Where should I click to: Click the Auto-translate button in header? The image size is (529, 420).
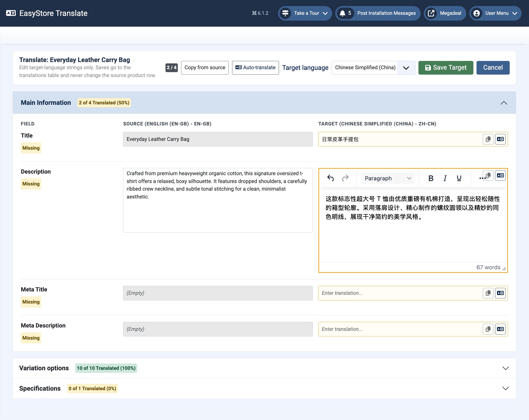tap(255, 68)
